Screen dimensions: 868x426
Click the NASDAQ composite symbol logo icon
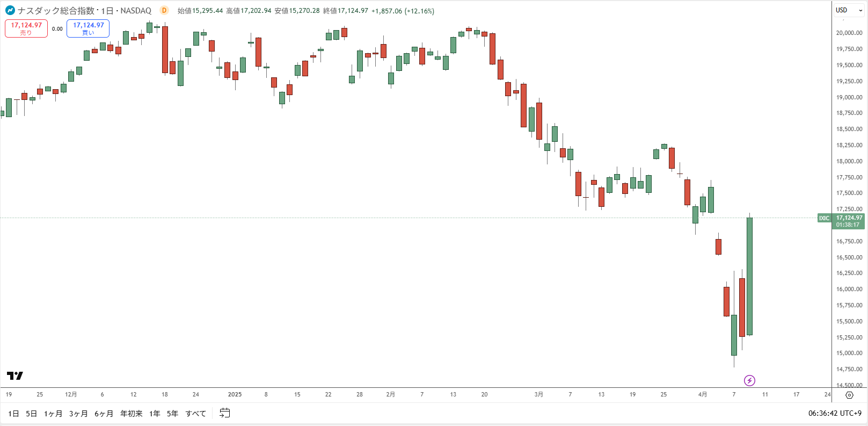coord(10,10)
